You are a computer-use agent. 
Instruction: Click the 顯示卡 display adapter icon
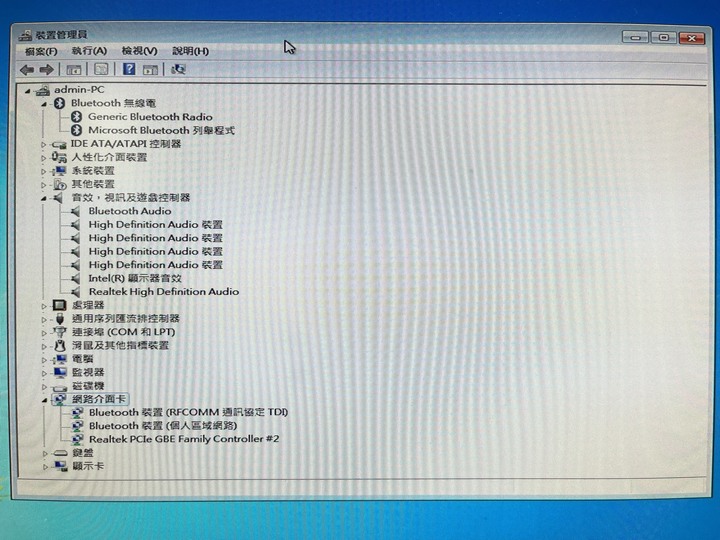pyautogui.click(x=61, y=467)
